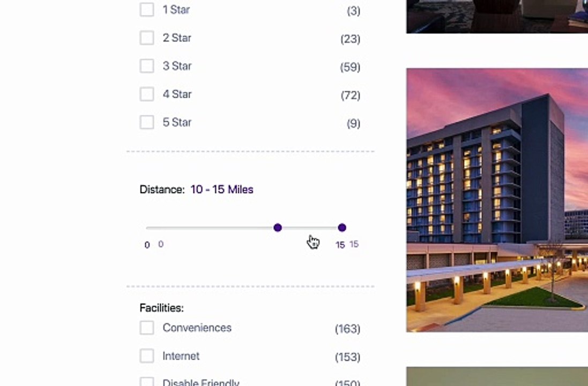The width and height of the screenshot is (588, 386).
Task: Select the 4 Star checkbox
Action: (x=147, y=94)
